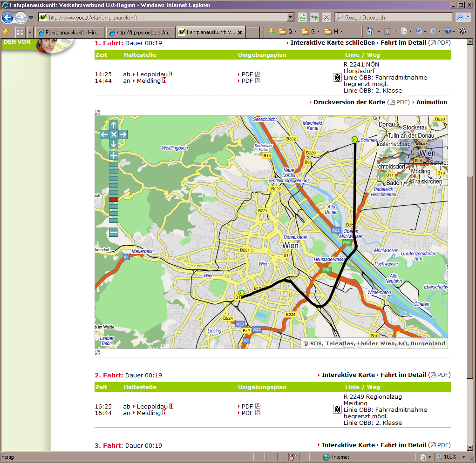Zoom out the map with minus button
The image size is (476, 463).
(114, 232)
